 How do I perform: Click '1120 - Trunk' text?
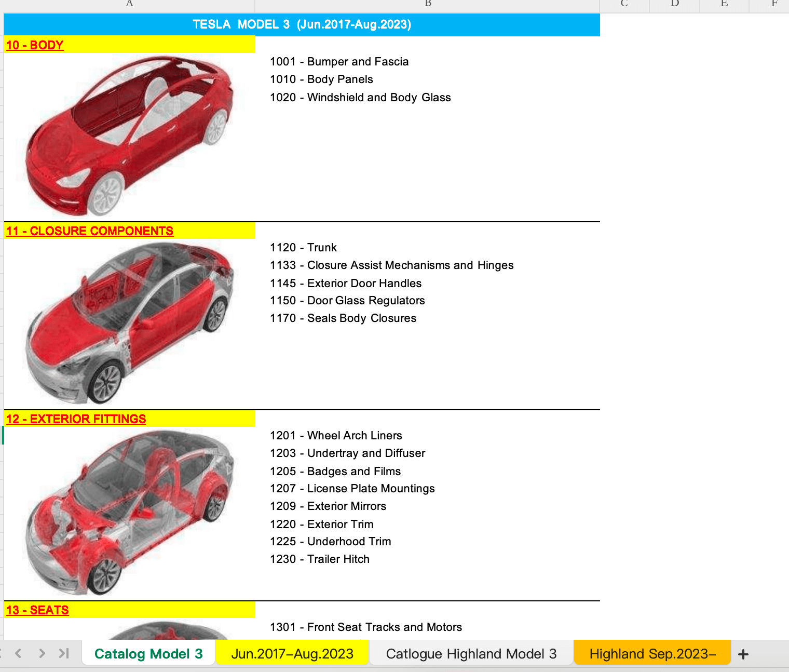303,248
